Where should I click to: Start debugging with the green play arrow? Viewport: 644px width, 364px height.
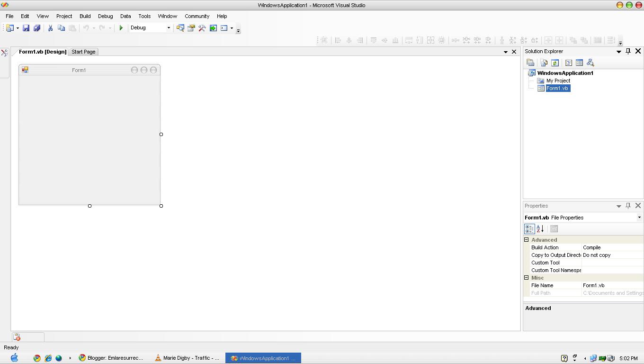tap(121, 28)
